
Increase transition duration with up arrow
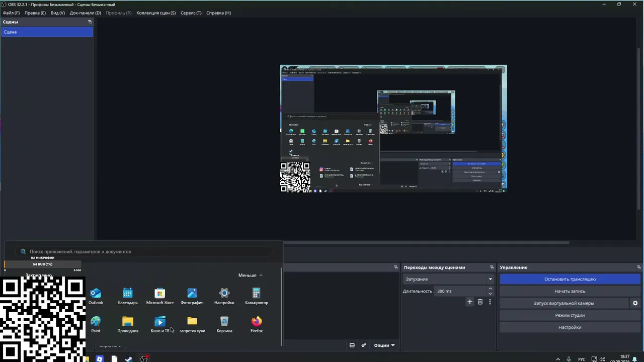click(490, 289)
